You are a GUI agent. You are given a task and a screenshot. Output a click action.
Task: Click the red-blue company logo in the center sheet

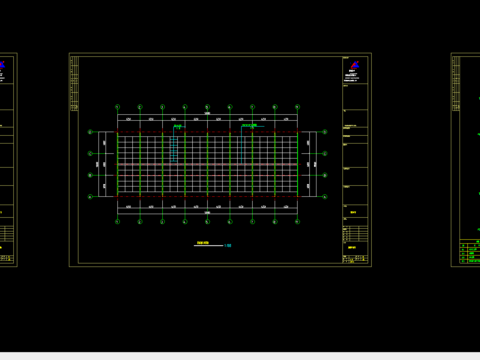pyautogui.click(x=355, y=65)
